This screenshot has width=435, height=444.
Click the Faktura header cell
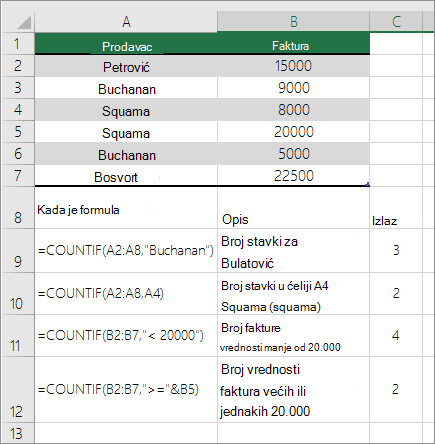click(x=293, y=44)
